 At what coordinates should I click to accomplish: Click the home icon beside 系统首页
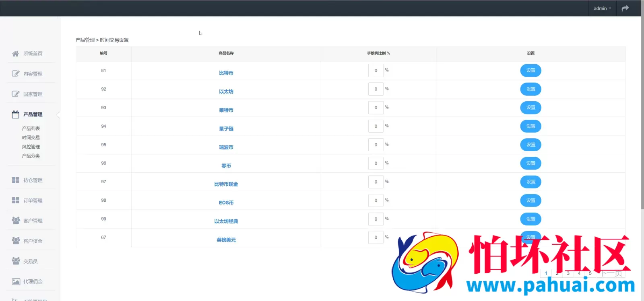(x=15, y=53)
